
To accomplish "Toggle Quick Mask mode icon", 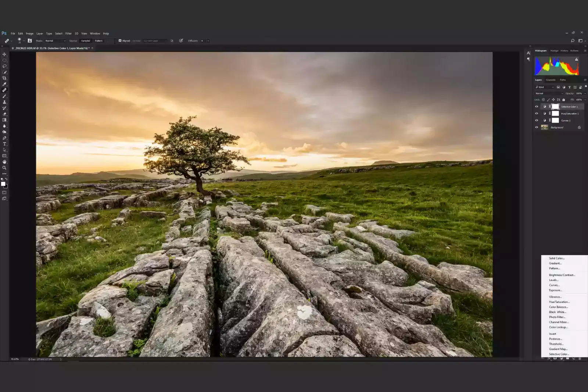I will coord(4,192).
